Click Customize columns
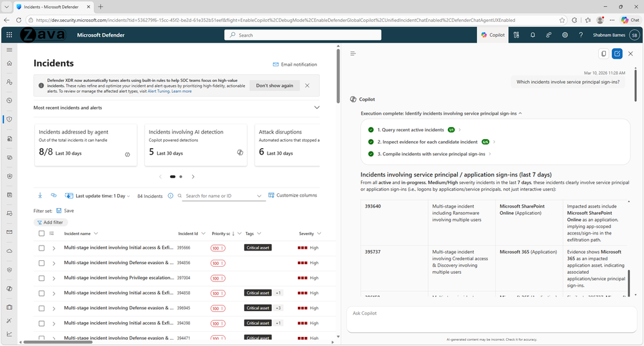 [293, 195]
